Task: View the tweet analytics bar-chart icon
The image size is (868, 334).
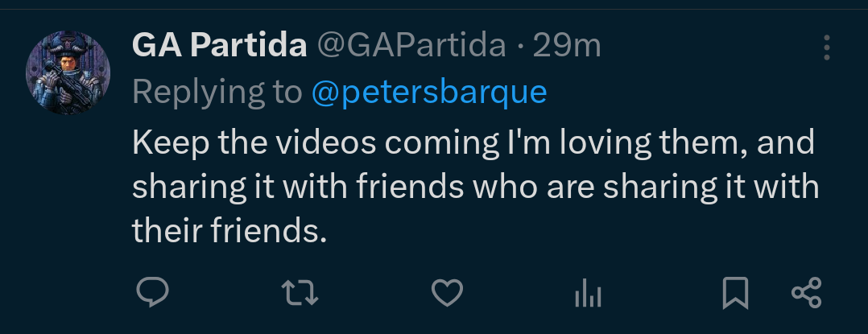Action: pyautogui.click(x=589, y=295)
